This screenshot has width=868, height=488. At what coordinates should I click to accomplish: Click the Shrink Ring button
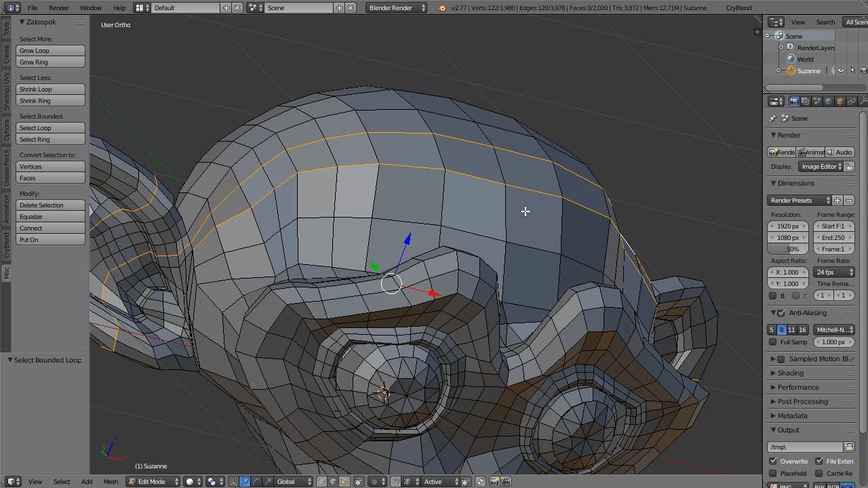click(x=51, y=101)
